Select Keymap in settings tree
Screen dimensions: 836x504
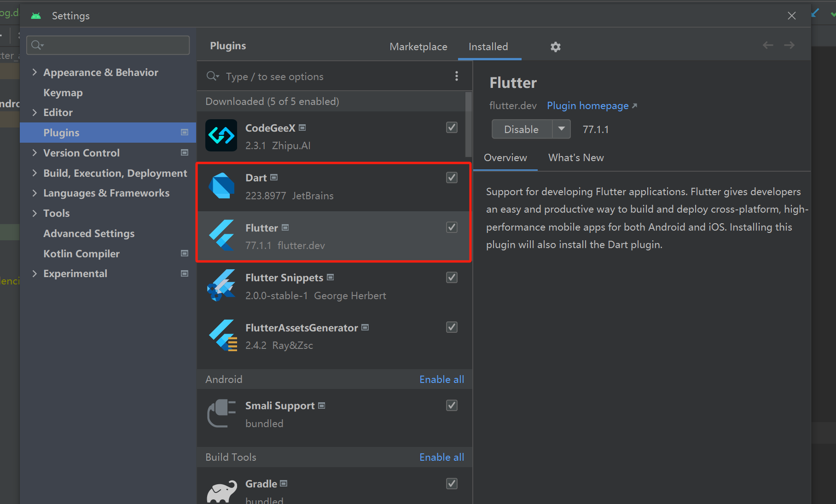coord(63,93)
